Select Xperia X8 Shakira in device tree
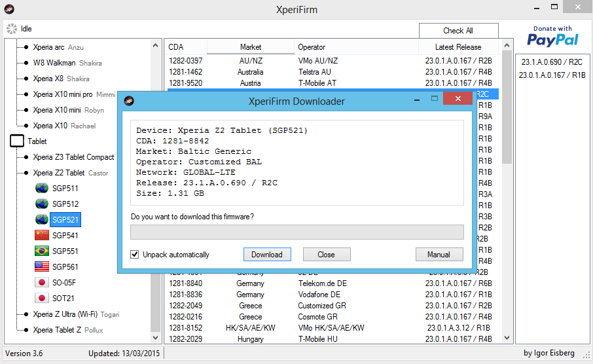 (61, 79)
